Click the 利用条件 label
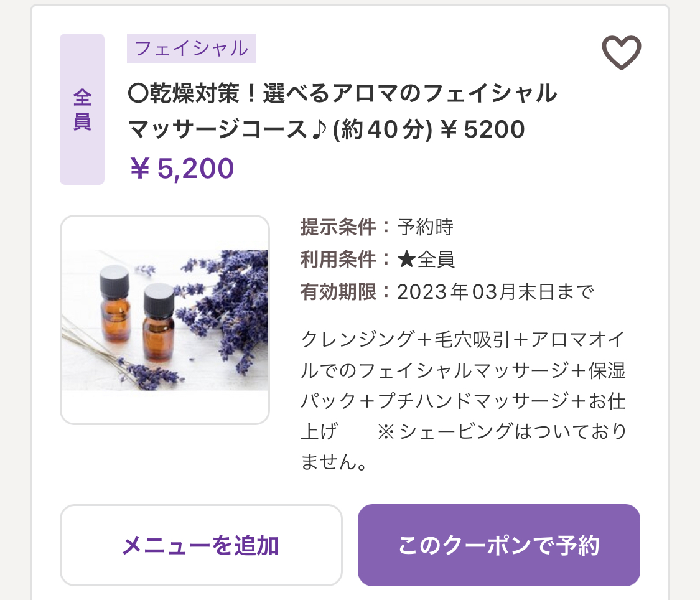This screenshot has width=700, height=600. point(338,259)
